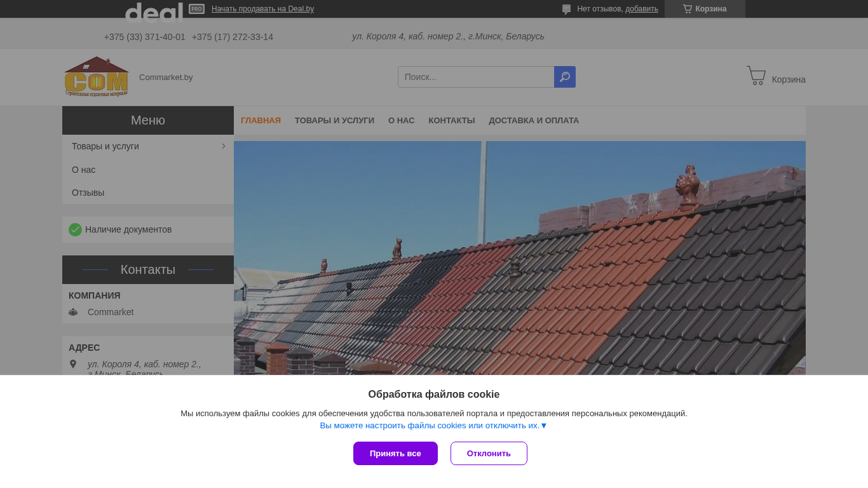Click Начать продавать на Deal.by link
Screen dimensions: 868x488
point(262,9)
